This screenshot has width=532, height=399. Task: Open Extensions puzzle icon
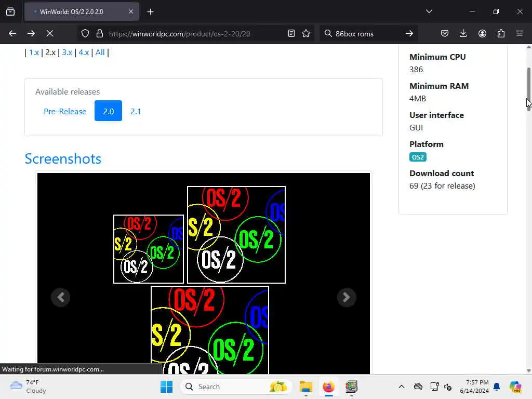coord(501,33)
